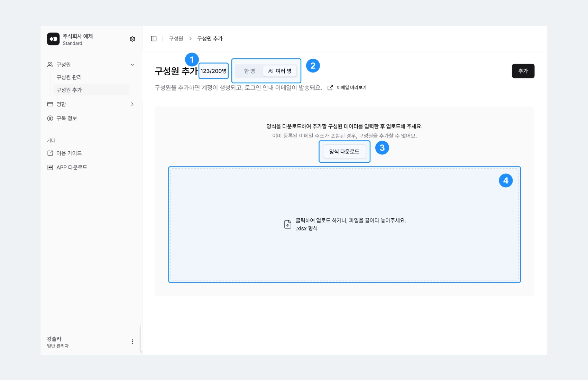Click the 일반 관리자 role label
Screen dimensions: 588x380
(x=58, y=346)
